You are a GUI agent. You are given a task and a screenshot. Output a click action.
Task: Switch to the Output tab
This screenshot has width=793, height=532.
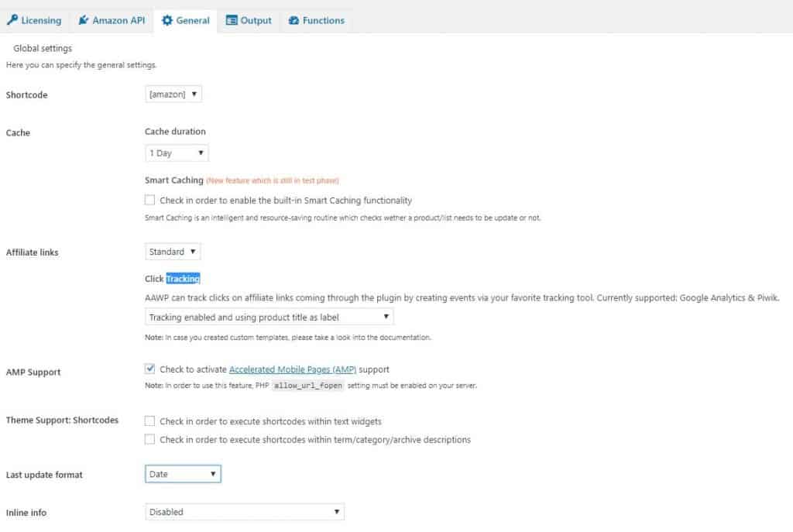coord(249,20)
